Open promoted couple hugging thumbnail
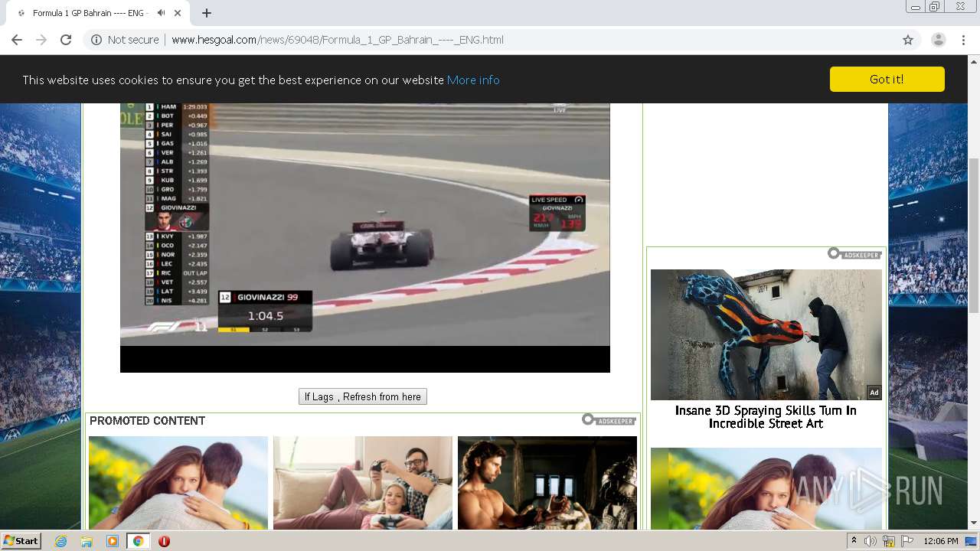Viewport: 980px width, 551px height. pyautogui.click(x=178, y=483)
